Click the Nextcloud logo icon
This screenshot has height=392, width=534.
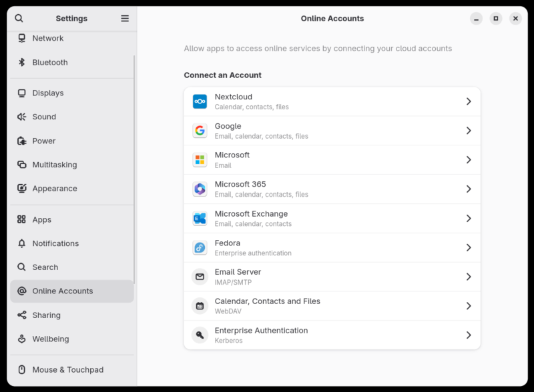200,101
